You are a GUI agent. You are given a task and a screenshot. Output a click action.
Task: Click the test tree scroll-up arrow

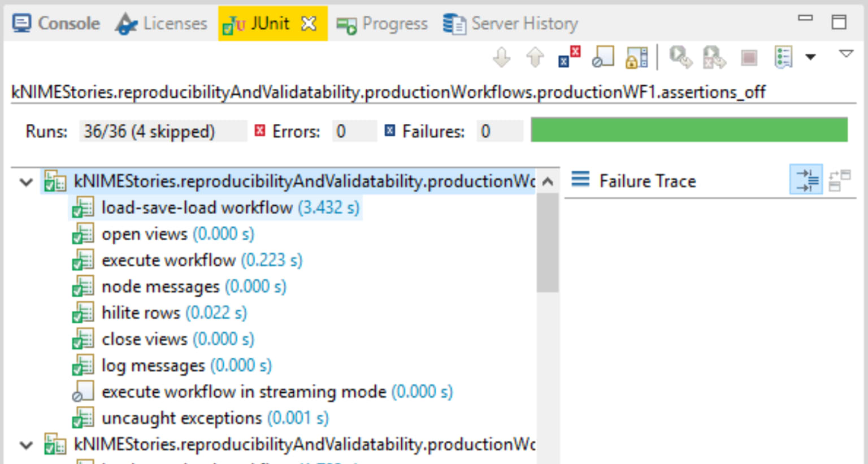[x=548, y=181]
